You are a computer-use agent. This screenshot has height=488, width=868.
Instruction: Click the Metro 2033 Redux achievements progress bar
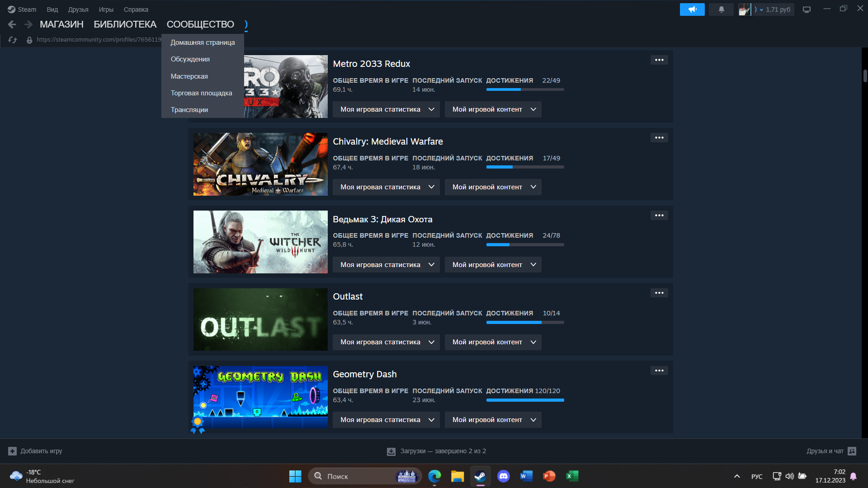525,89
